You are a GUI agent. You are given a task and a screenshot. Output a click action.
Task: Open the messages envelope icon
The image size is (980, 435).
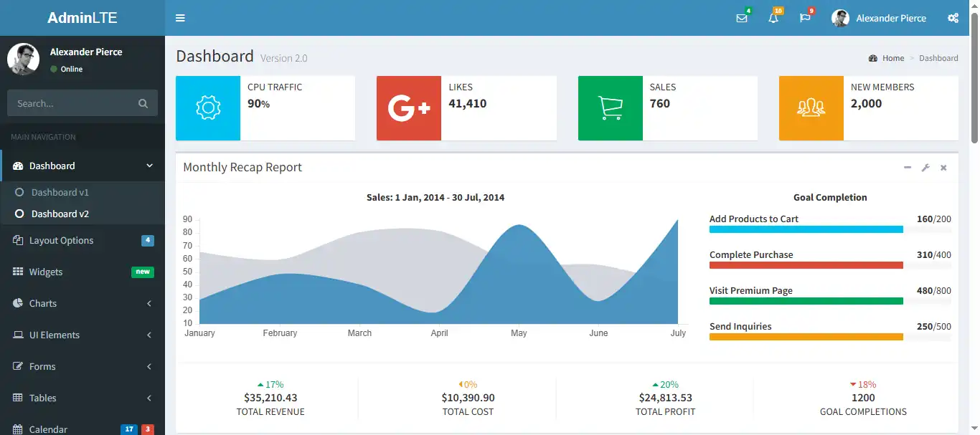coord(742,18)
